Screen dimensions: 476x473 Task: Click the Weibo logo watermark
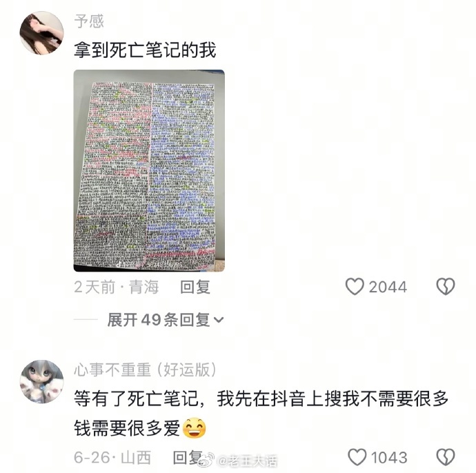pos(207,460)
